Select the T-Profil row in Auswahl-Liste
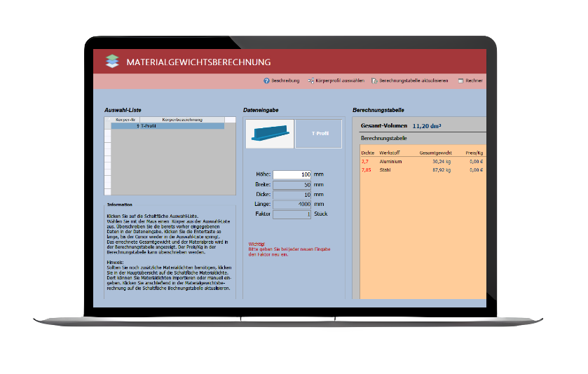Viewport: 588px width, 374px height. click(168, 126)
